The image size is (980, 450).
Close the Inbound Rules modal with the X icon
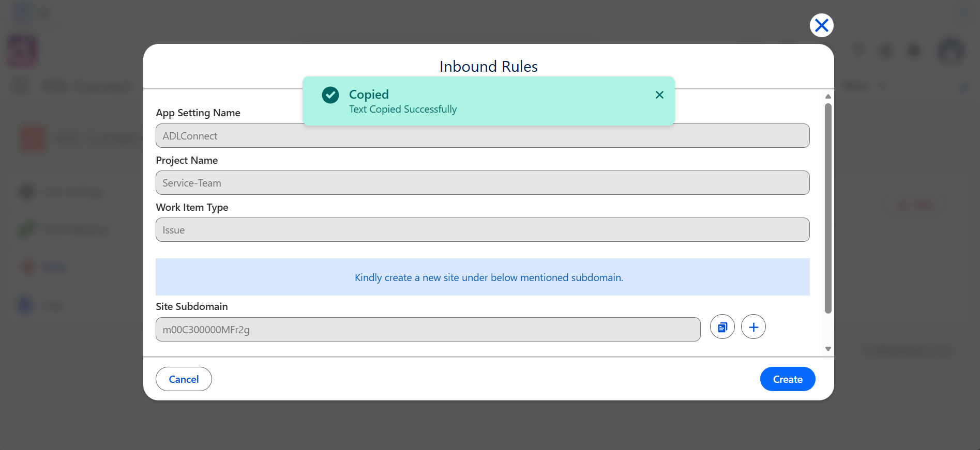[821, 25]
